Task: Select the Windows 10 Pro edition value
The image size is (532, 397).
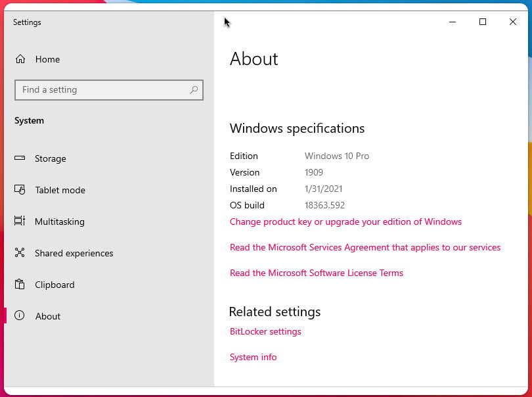Action: point(337,156)
